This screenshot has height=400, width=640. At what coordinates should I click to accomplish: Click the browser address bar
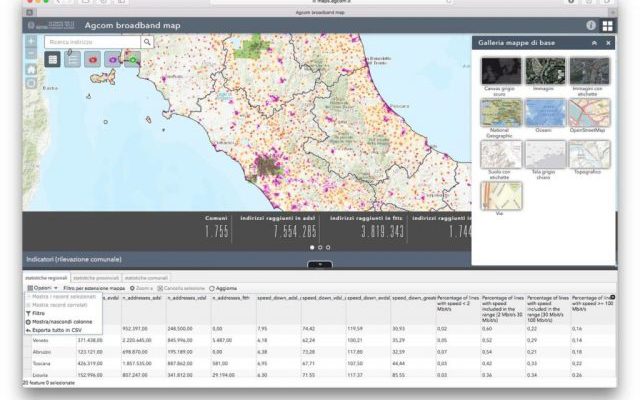331,2
